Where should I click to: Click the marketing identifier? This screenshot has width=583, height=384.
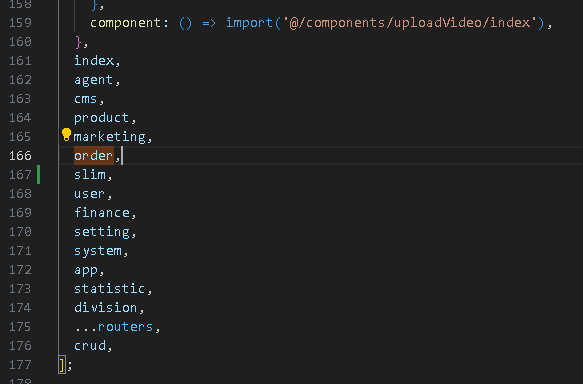(x=110, y=137)
